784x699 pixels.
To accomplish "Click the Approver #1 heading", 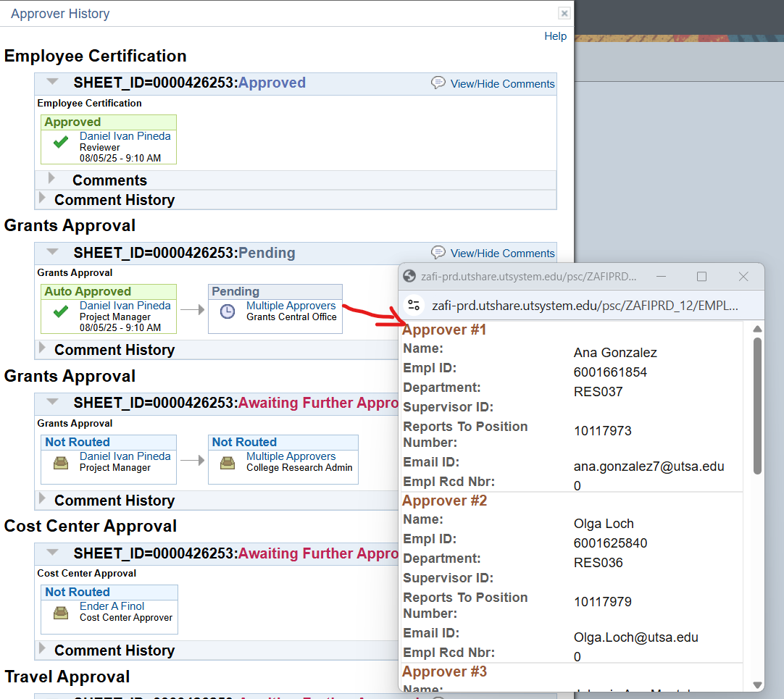I will [x=444, y=330].
